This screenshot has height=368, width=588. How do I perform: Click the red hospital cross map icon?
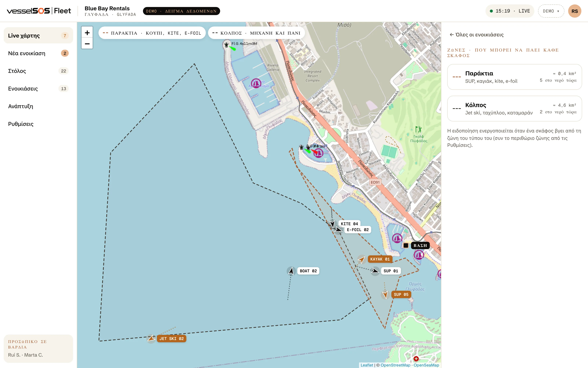416,358
